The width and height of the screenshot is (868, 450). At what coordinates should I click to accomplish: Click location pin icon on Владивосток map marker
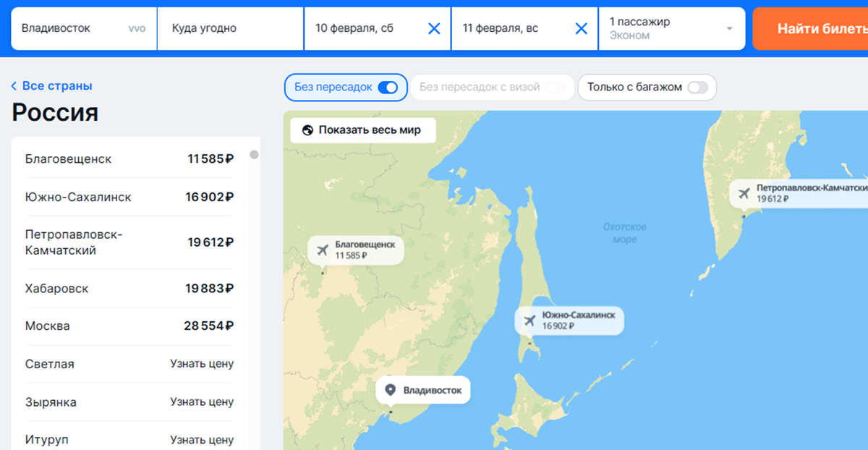tap(391, 389)
